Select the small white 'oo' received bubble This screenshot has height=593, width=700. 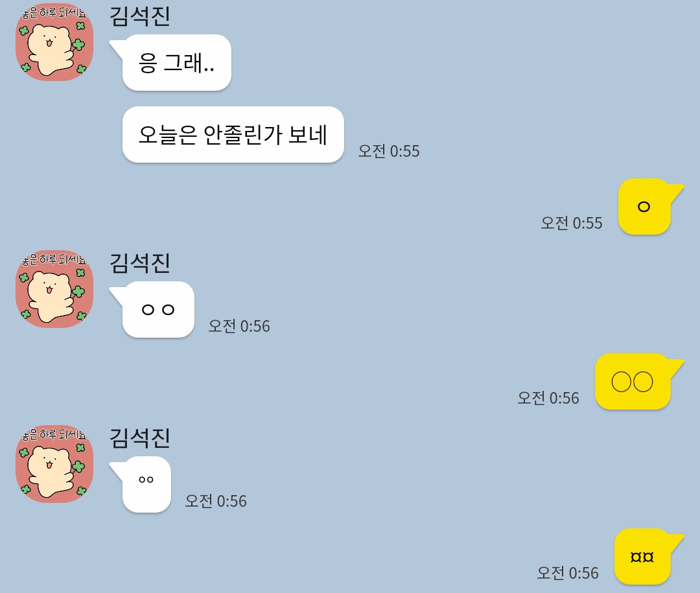(x=146, y=485)
